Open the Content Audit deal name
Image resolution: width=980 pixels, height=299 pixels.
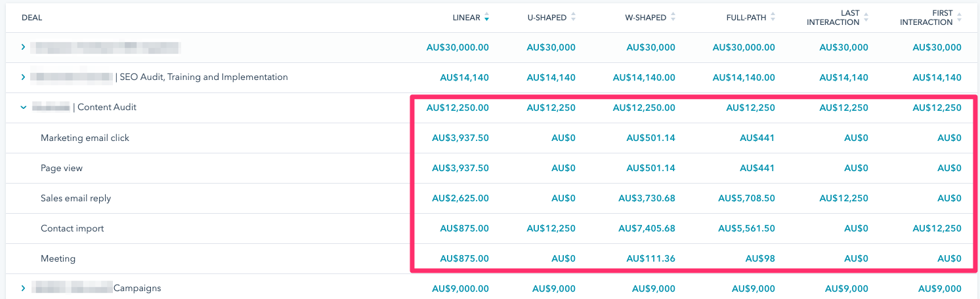[x=106, y=108]
